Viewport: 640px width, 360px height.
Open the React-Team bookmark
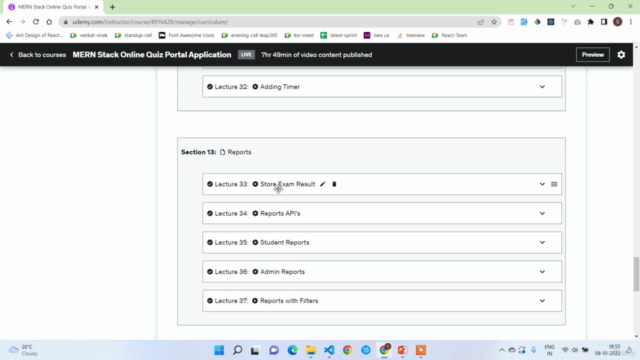point(449,36)
